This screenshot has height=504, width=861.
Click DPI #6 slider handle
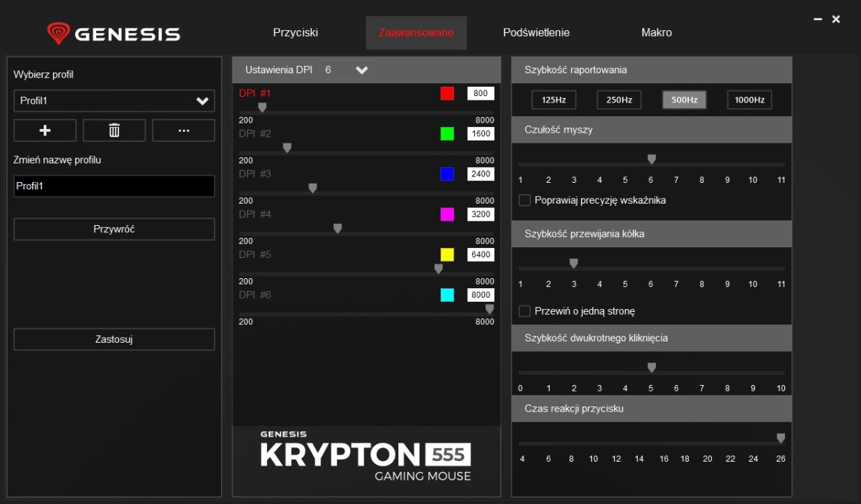coord(490,309)
